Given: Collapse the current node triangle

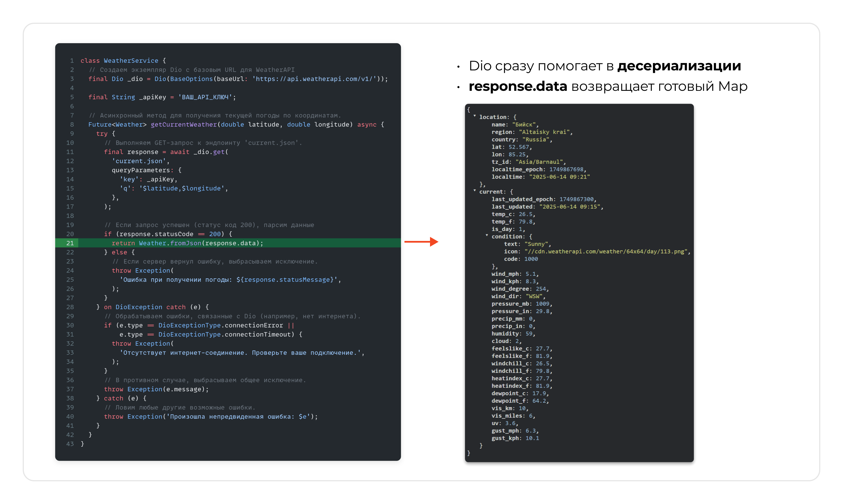Looking at the screenshot, I should pyautogui.click(x=475, y=190).
